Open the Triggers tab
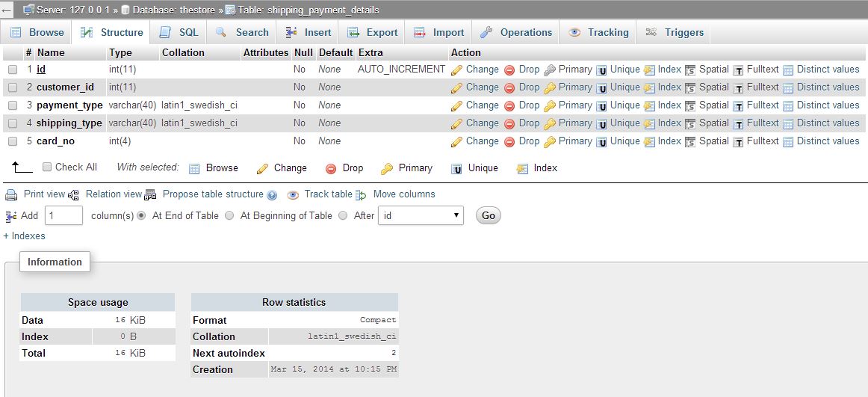868x397 pixels. click(x=675, y=33)
